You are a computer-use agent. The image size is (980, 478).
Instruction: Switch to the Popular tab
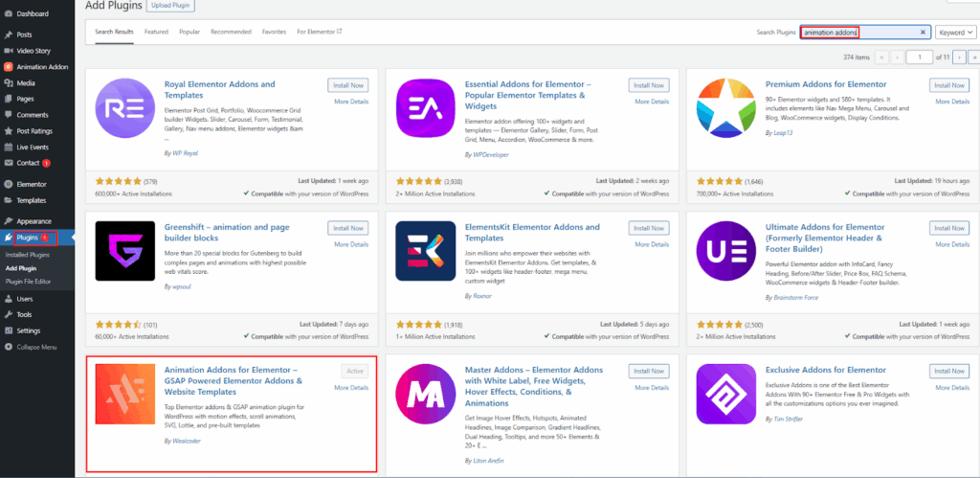[189, 32]
